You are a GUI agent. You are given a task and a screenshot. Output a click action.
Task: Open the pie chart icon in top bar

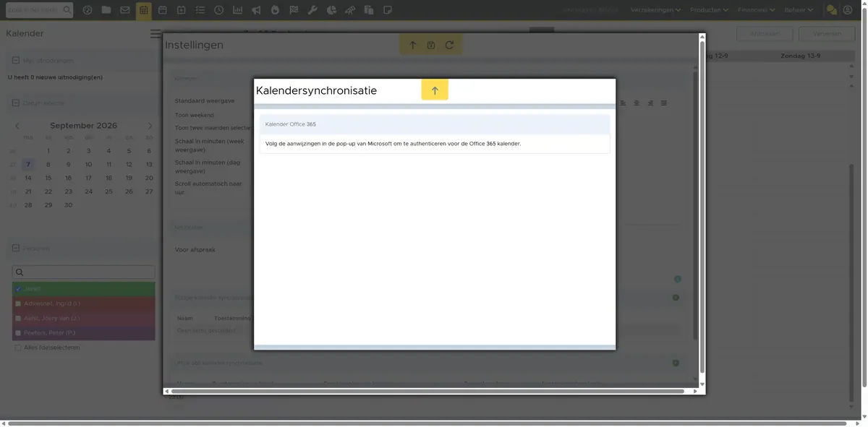click(x=331, y=10)
